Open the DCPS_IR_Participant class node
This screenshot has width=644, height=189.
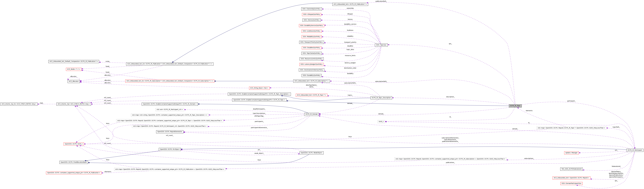[635, 150]
